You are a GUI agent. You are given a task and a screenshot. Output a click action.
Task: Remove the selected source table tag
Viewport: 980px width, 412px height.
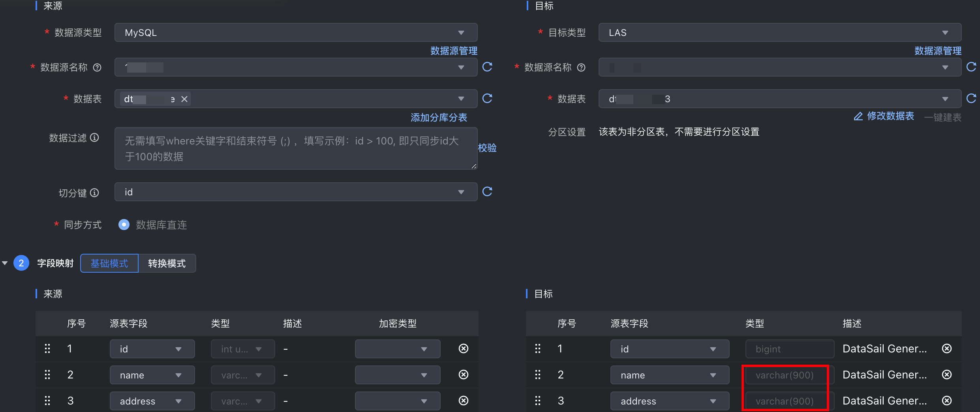click(184, 99)
